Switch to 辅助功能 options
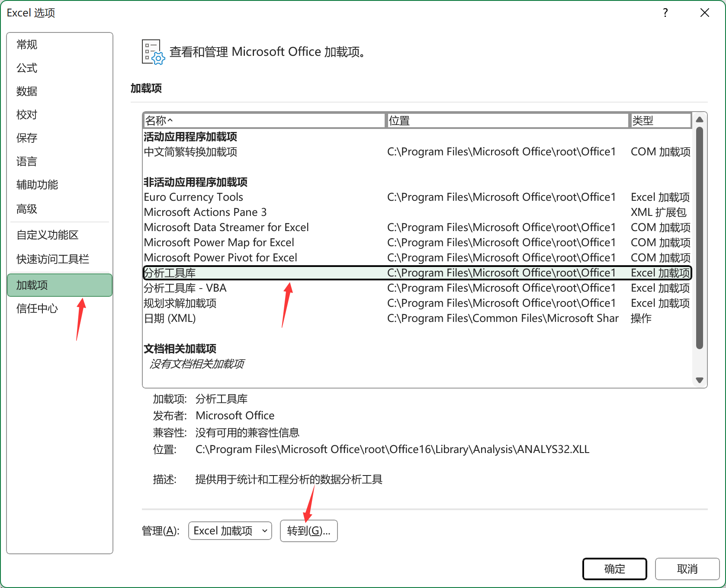The height and width of the screenshot is (588, 726). coord(60,185)
